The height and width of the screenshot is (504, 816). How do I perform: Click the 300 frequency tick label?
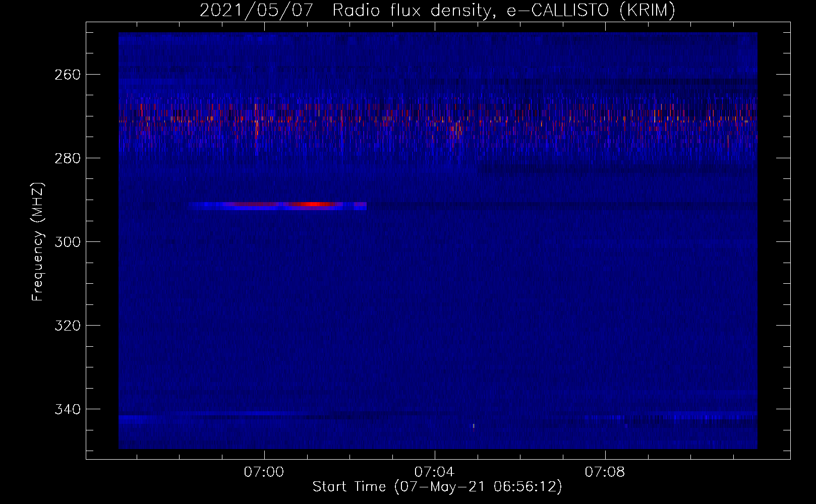[x=67, y=242]
